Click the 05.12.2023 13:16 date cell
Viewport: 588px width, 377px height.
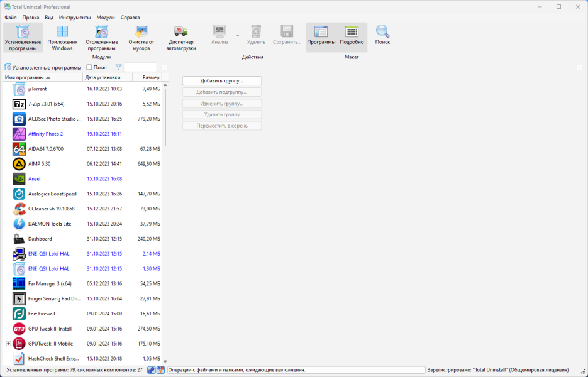tap(104, 284)
